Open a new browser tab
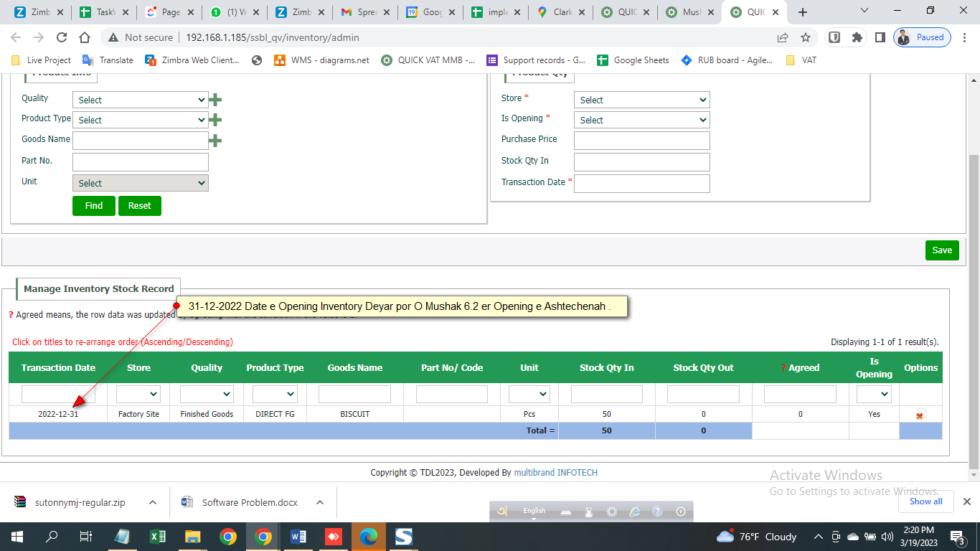Viewport: 980px width, 551px height. point(803,12)
